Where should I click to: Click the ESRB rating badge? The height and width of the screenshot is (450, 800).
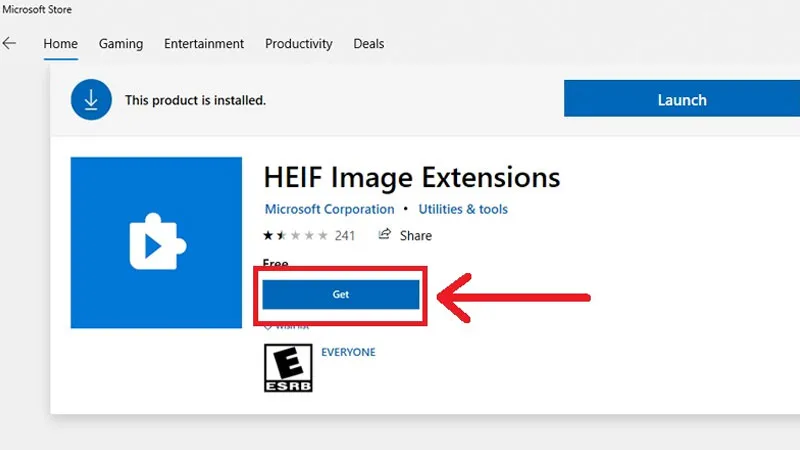point(287,368)
